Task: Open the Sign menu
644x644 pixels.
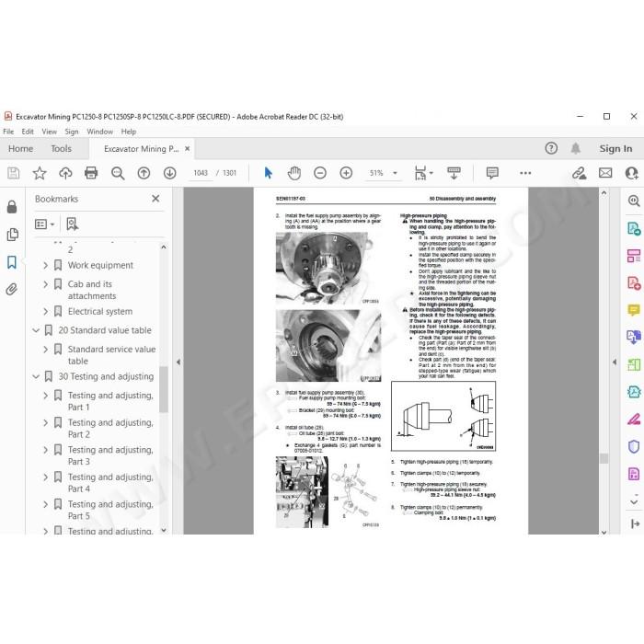Action: tap(72, 132)
